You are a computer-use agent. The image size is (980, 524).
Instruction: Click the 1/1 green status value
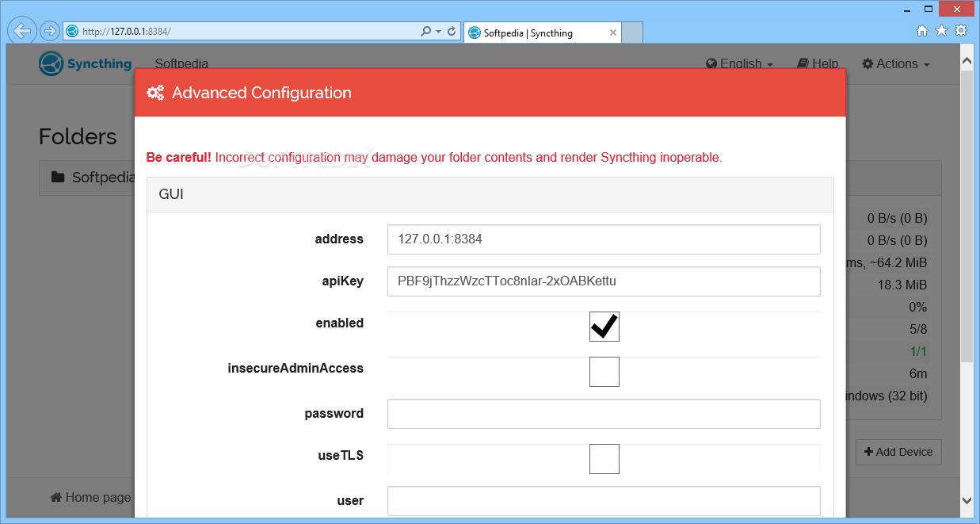[x=918, y=351]
